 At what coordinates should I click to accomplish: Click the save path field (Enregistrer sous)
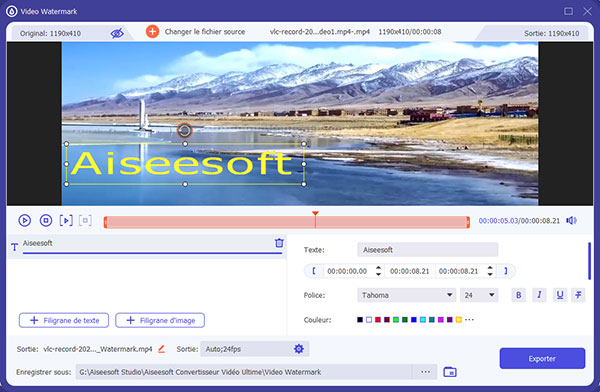(x=244, y=372)
